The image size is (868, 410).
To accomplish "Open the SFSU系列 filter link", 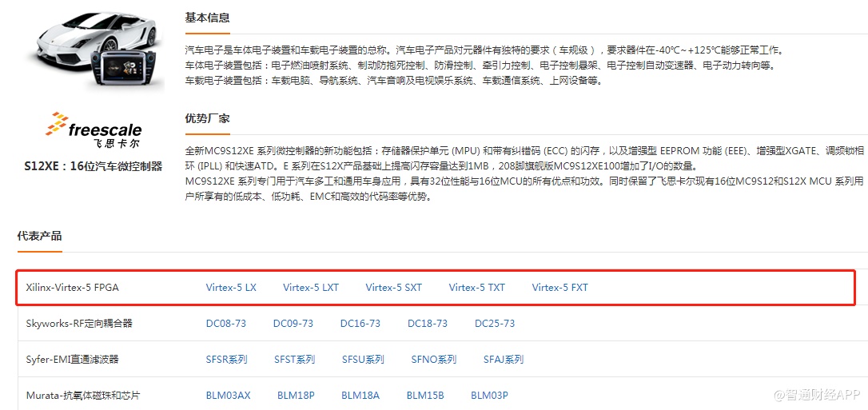I will click(x=363, y=360).
